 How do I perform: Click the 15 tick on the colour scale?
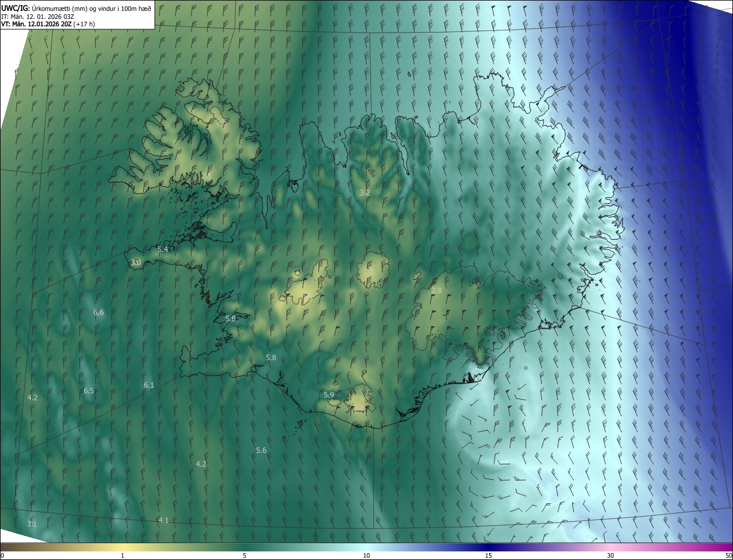(x=488, y=555)
